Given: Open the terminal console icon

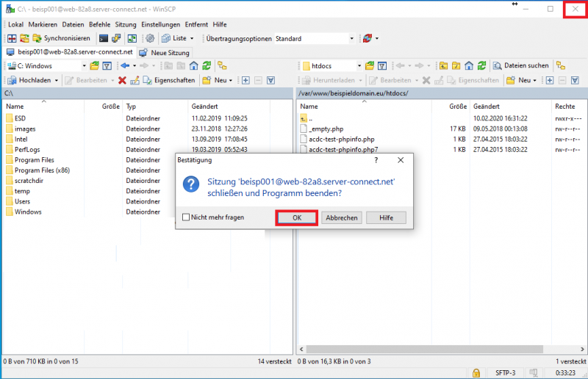Looking at the screenshot, I should [x=104, y=38].
